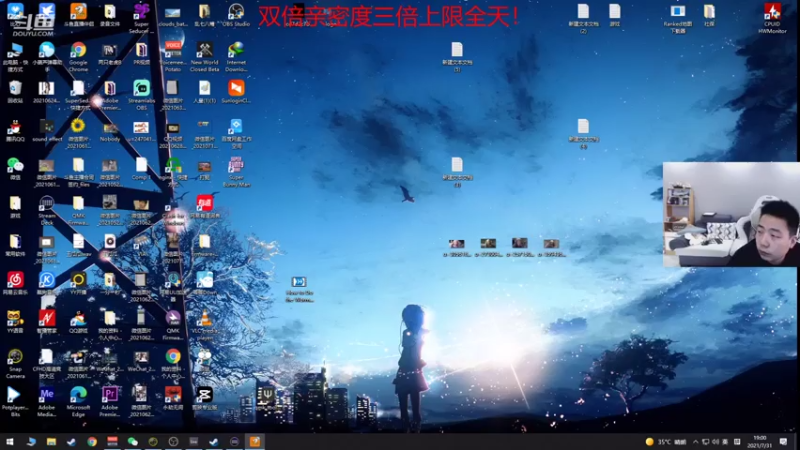Open the Streamlabs OBS shortcut
800x450 pixels.
141,95
